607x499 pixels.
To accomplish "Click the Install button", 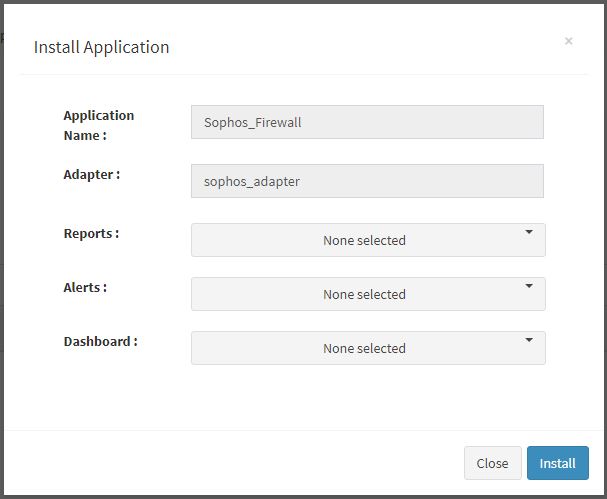I will click(x=557, y=463).
